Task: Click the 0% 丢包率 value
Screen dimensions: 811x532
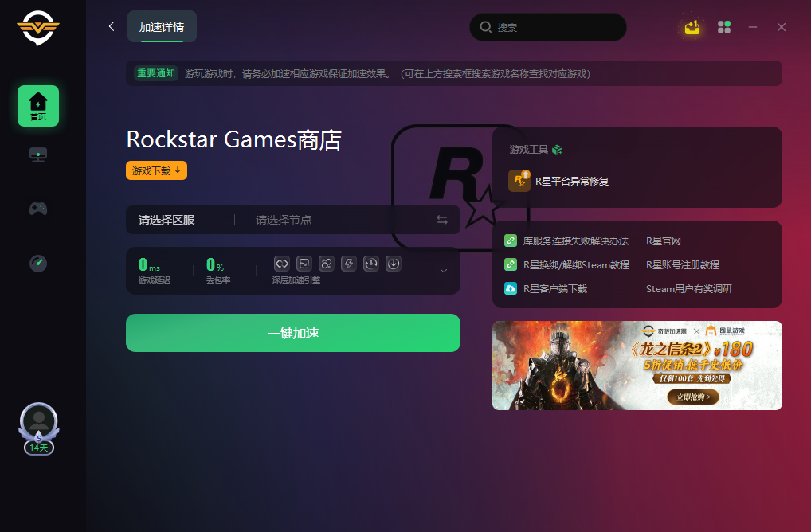Action: click(215, 265)
